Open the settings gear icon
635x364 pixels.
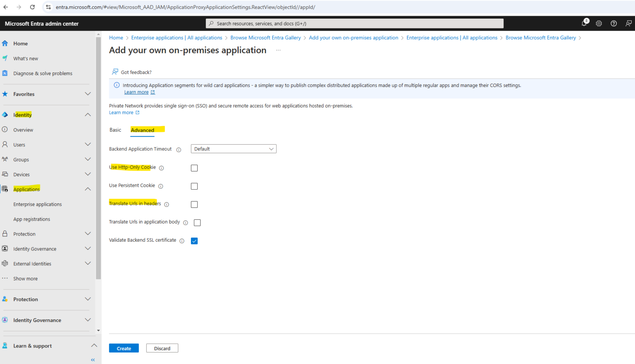click(599, 23)
